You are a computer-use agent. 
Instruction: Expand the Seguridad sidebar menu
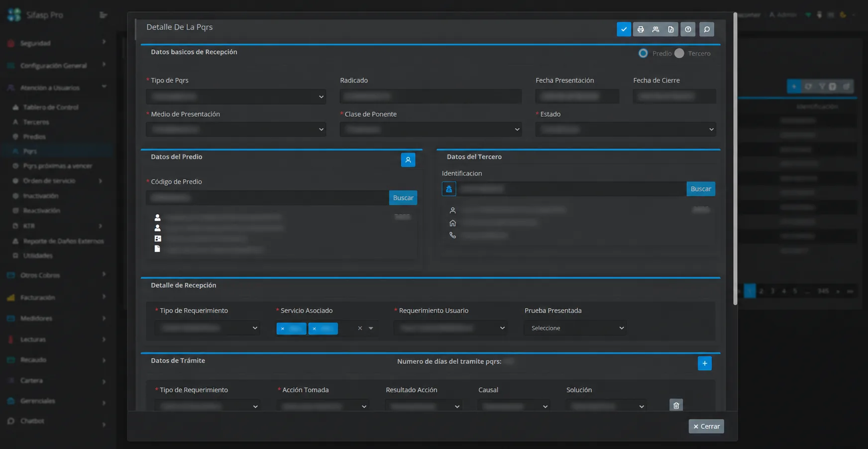pos(57,43)
